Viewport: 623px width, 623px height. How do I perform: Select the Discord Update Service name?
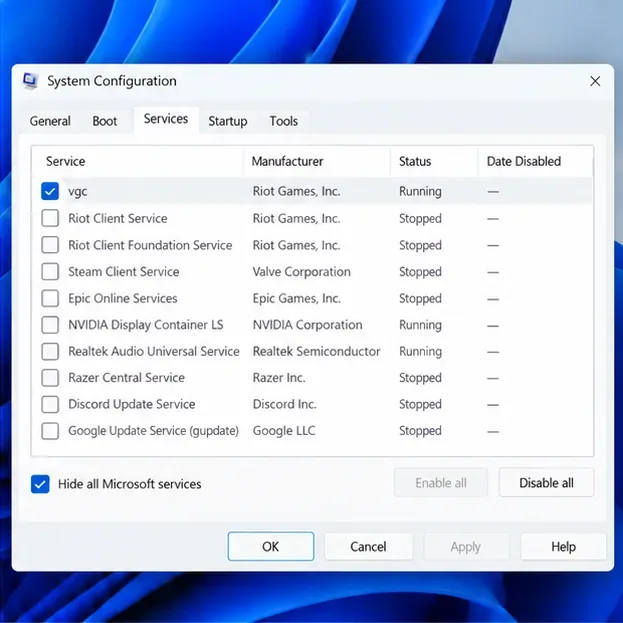pos(132,404)
